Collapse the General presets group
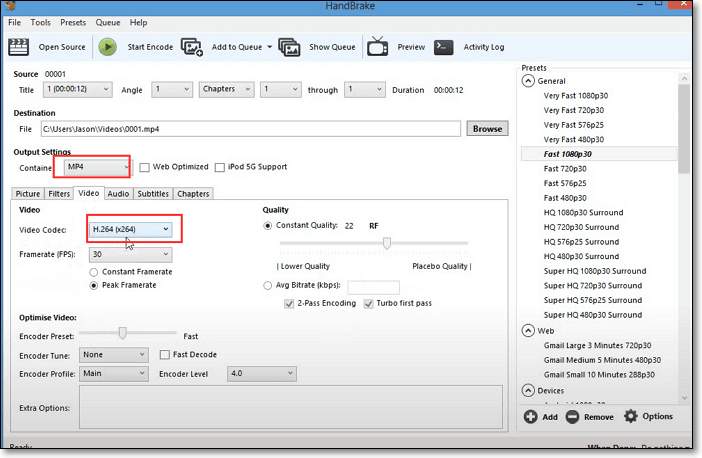The image size is (702, 458). click(x=528, y=81)
